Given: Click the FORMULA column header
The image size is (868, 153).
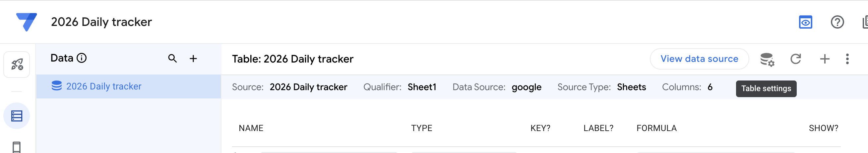Looking at the screenshot, I should pos(656,128).
